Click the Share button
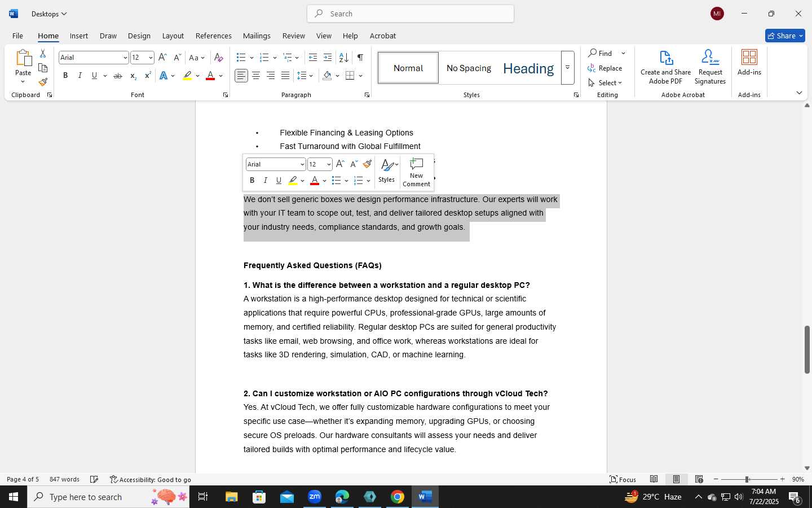 785,36
